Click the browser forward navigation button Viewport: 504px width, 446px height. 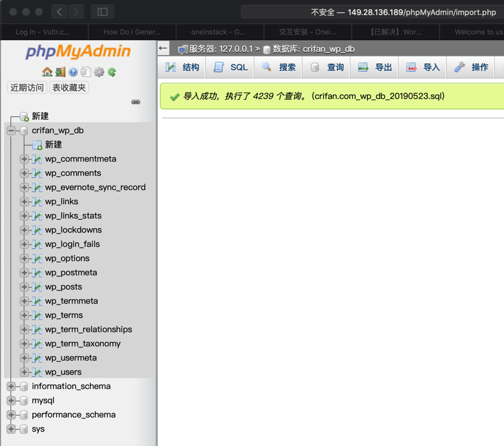click(x=76, y=12)
